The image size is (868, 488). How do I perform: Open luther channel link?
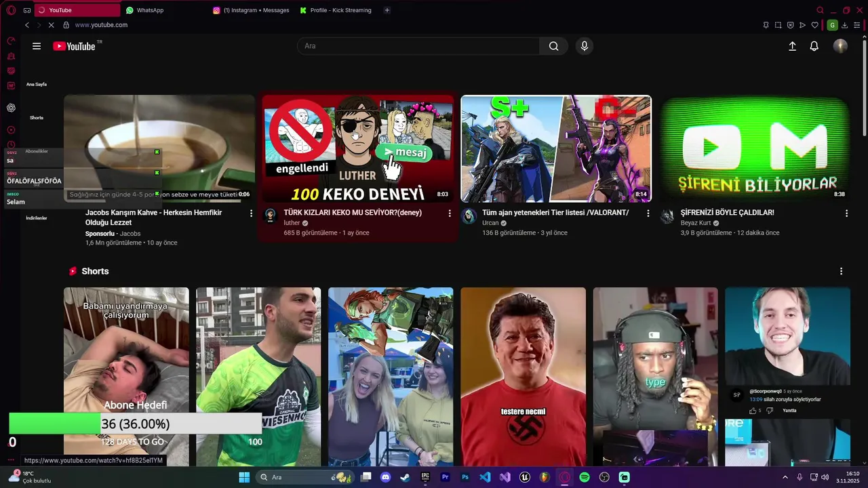[x=292, y=223]
